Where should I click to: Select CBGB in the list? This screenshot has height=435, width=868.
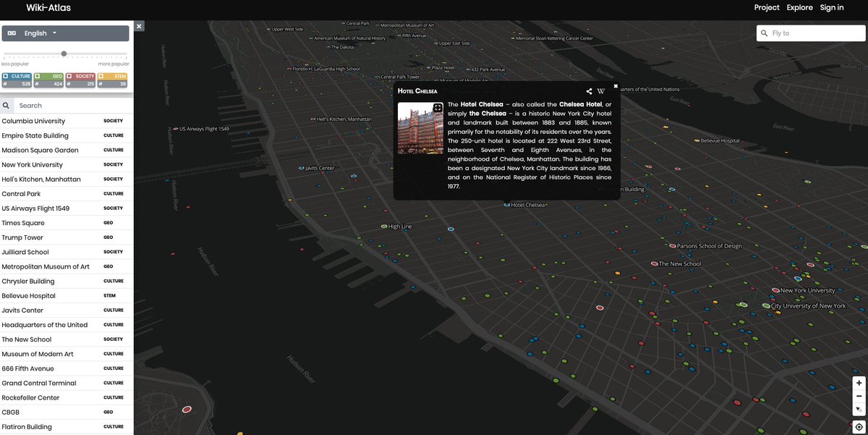tap(67, 412)
